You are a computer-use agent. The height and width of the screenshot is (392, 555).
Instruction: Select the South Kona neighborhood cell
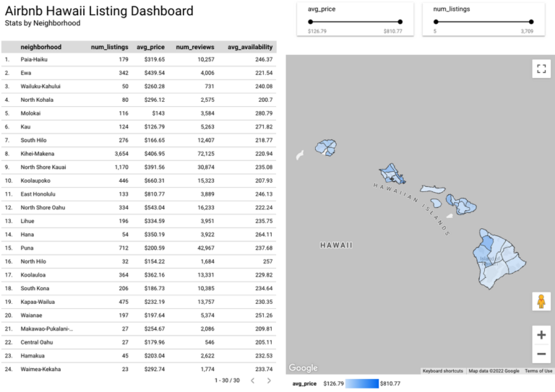[x=35, y=288]
